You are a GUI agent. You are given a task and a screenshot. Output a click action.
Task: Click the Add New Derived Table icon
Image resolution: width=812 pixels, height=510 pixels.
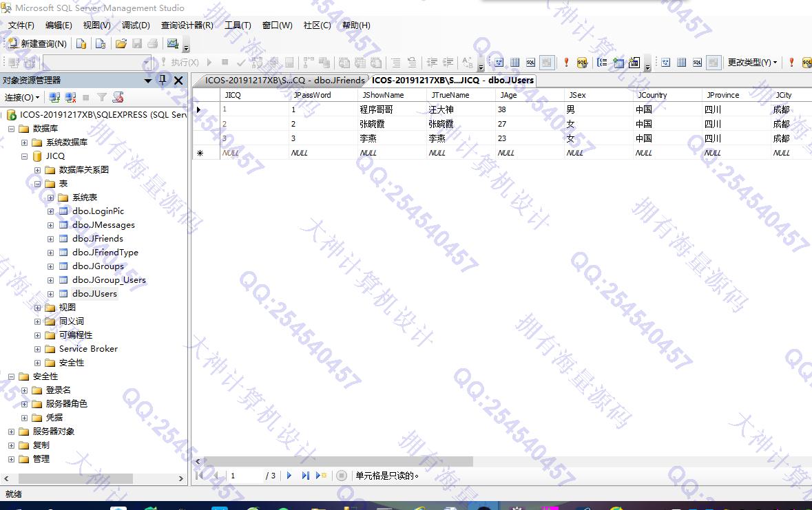(634, 63)
